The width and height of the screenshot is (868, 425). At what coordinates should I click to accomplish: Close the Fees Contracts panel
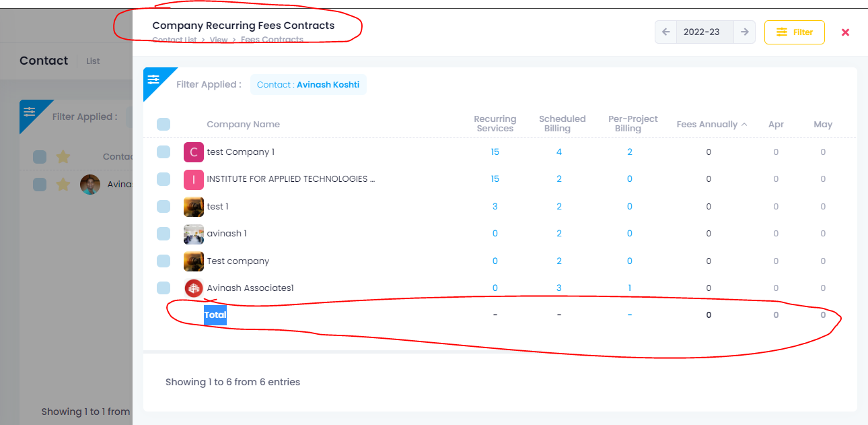[845, 32]
